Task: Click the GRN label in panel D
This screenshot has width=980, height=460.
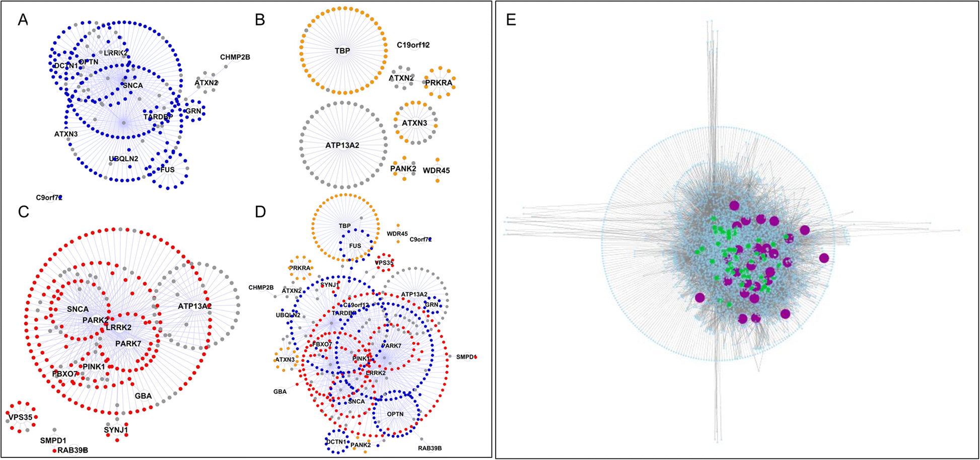Action: [432, 305]
